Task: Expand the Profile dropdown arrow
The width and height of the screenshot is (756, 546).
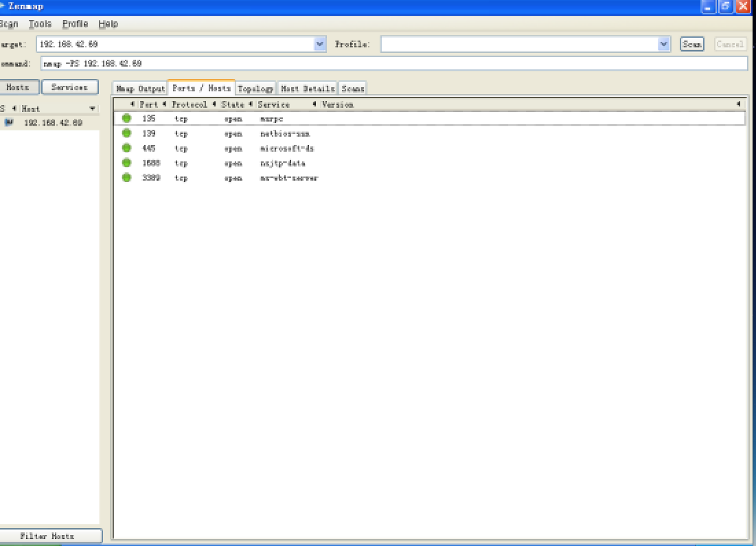Action: coord(664,44)
